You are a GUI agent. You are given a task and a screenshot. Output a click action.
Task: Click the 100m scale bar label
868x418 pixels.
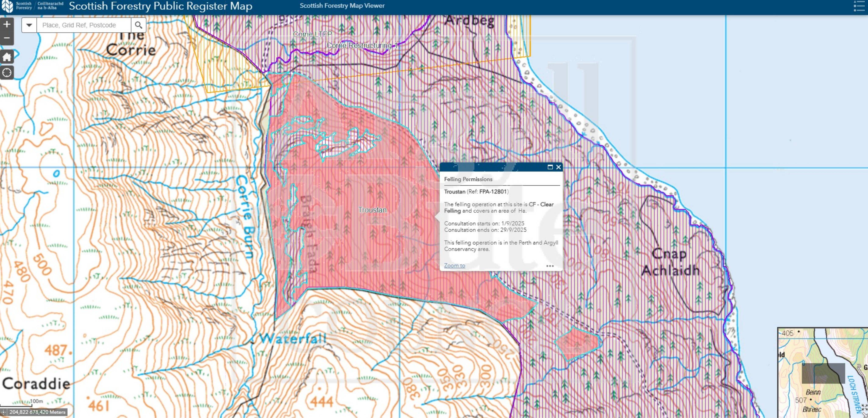coord(36,401)
